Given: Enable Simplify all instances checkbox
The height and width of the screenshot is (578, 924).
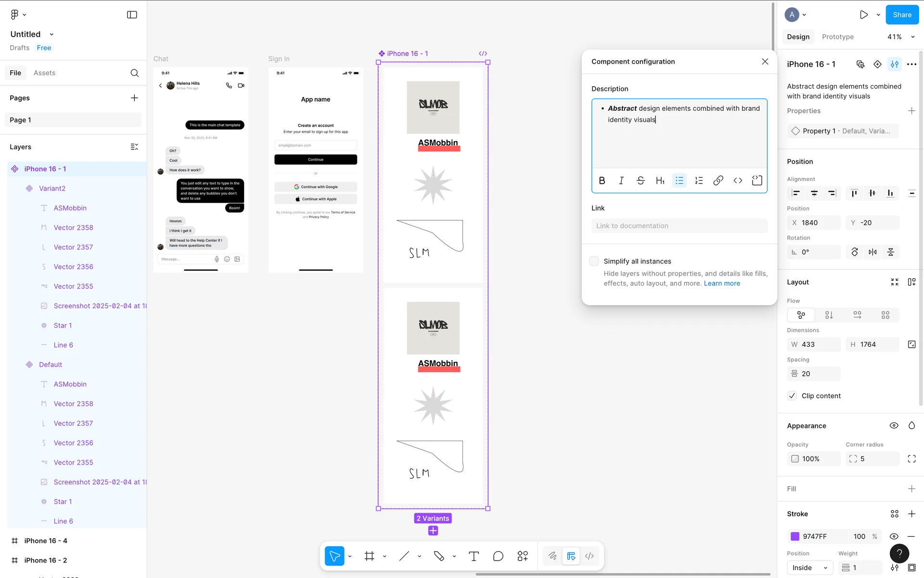Looking at the screenshot, I should (594, 261).
